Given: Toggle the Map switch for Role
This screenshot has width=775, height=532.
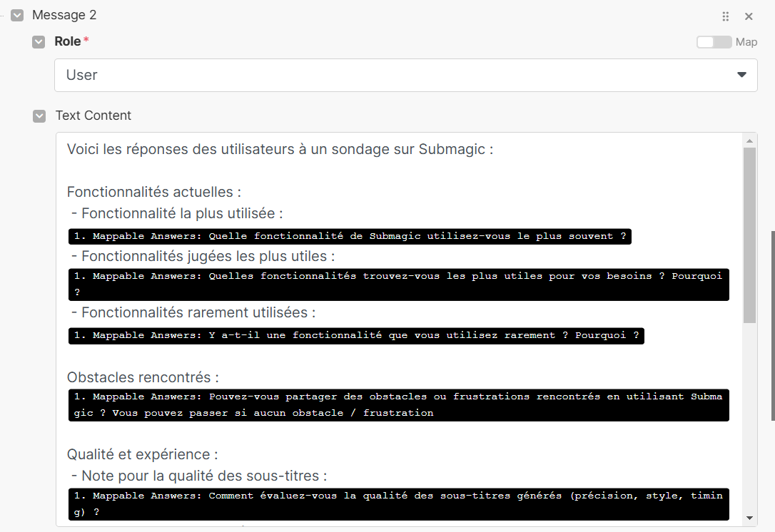Looking at the screenshot, I should tap(714, 42).
